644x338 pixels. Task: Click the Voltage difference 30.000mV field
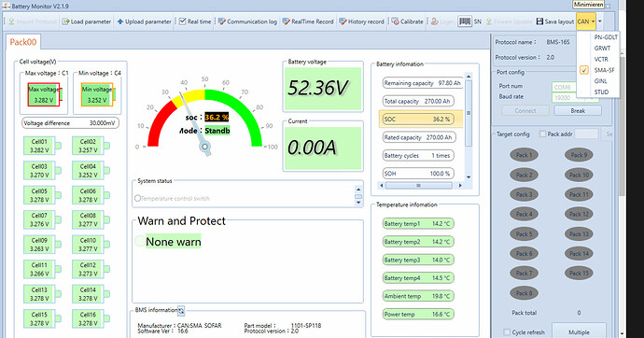(70, 123)
